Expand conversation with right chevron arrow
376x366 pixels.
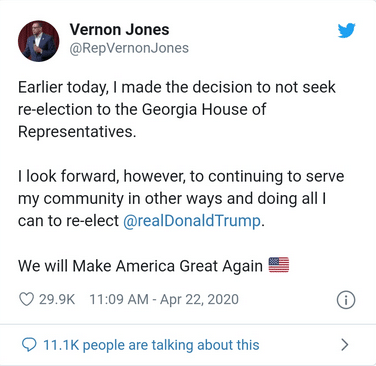(x=345, y=345)
